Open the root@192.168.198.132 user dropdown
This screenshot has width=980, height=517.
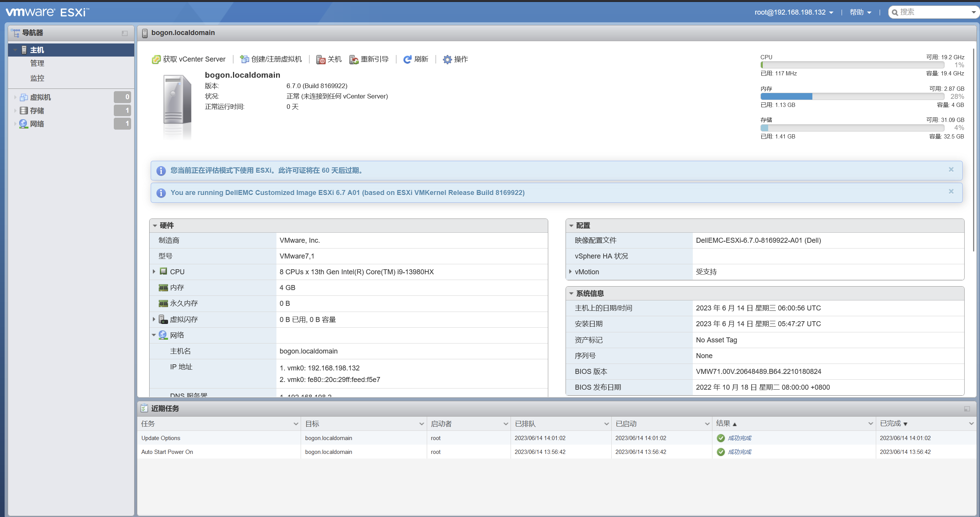pyautogui.click(x=794, y=12)
